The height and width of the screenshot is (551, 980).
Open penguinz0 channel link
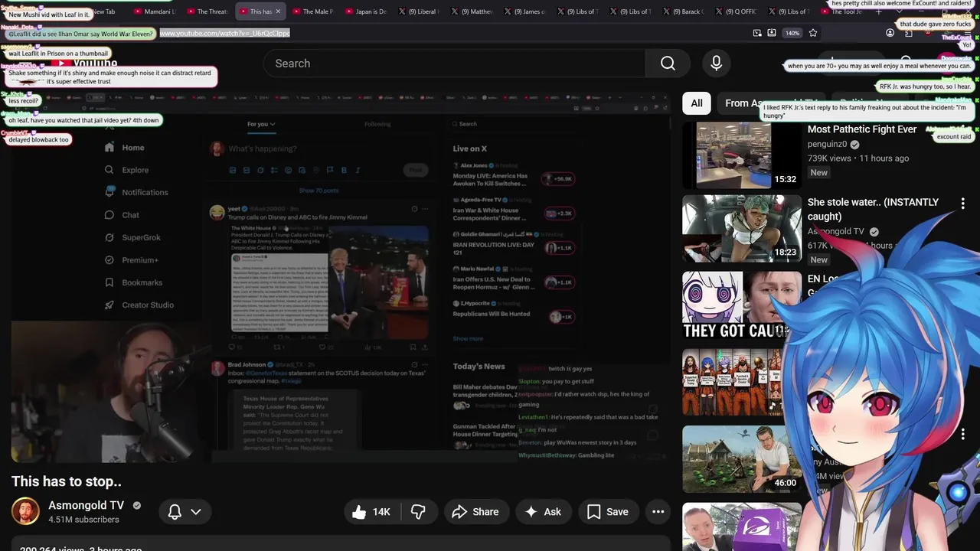(x=827, y=144)
